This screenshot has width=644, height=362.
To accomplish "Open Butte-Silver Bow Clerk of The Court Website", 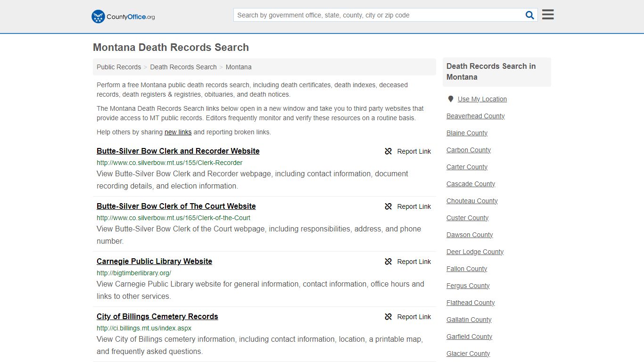I will (x=176, y=206).
